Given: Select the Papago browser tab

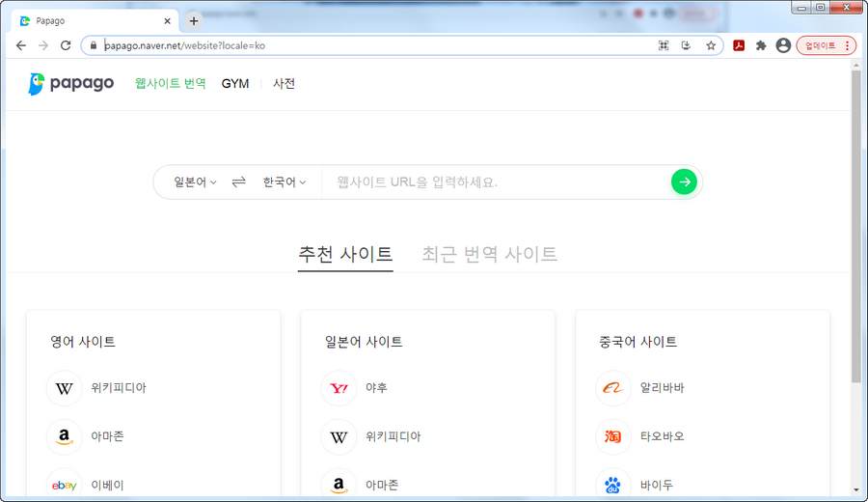Looking at the screenshot, I should click(x=95, y=21).
